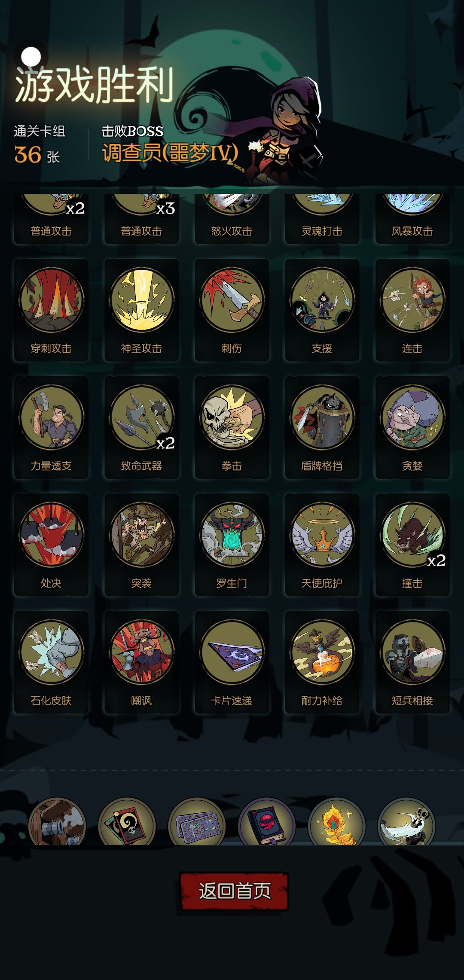Open the 撞击 boar card

412,545
